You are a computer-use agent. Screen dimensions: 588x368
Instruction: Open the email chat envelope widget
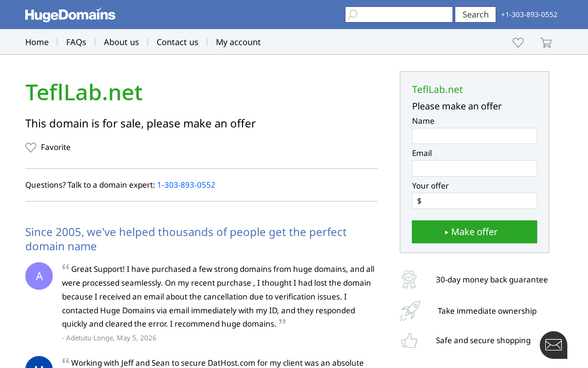coord(554,345)
